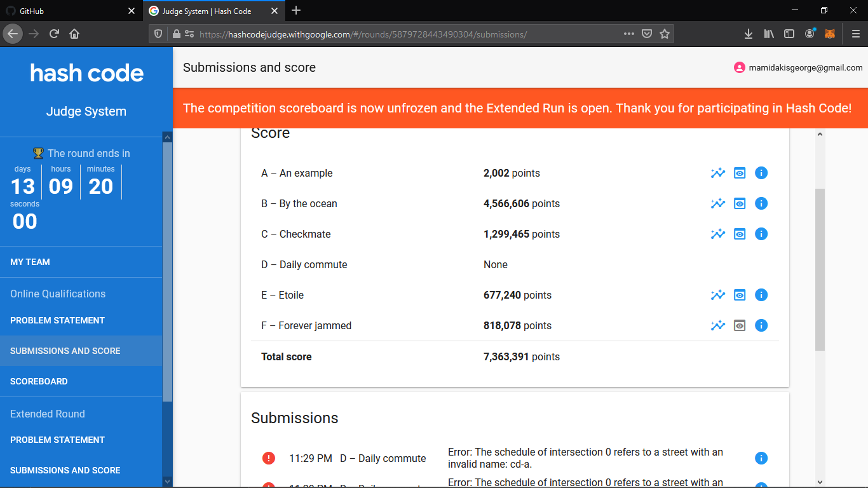Open score chart for A – An example

click(x=718, y=173)
